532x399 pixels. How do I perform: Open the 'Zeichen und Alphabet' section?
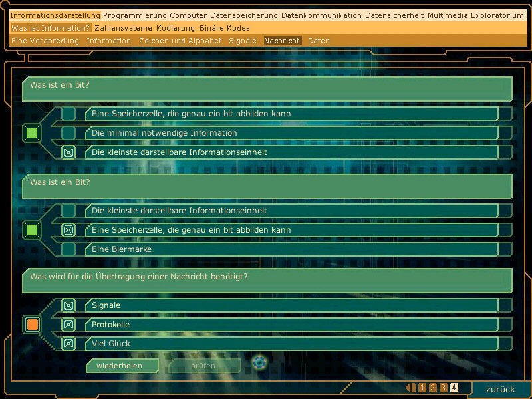click(x=180, y=41)
